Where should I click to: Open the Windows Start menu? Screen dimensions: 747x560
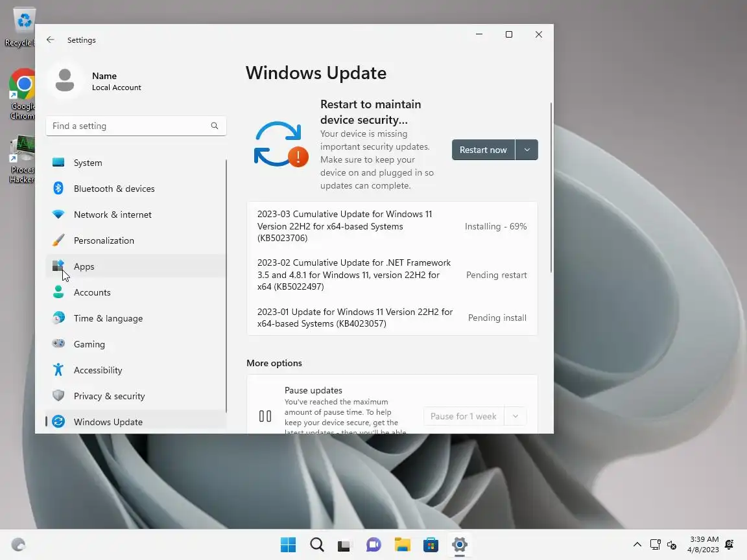(x=288, y=544)
